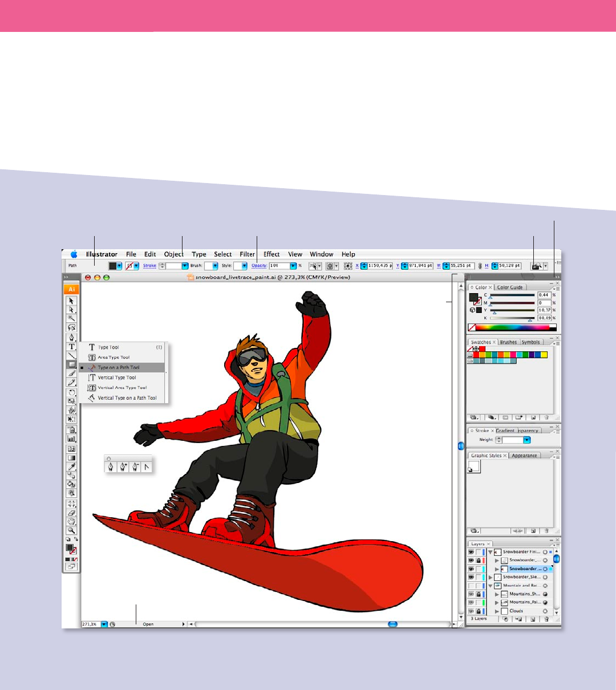Show the Mountain and Bac... layer via visibility box
This screenshot has width=616, height=690.
(x=471, y=586)
